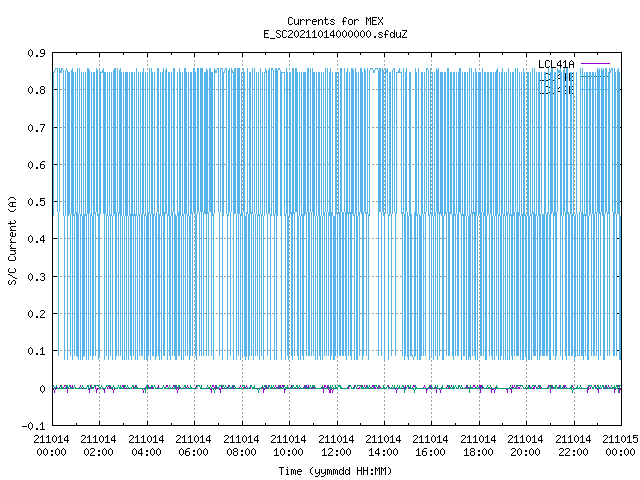Click the x-axis label '211014 00:00'
This screenshot has height=480, width=640.
51,446
